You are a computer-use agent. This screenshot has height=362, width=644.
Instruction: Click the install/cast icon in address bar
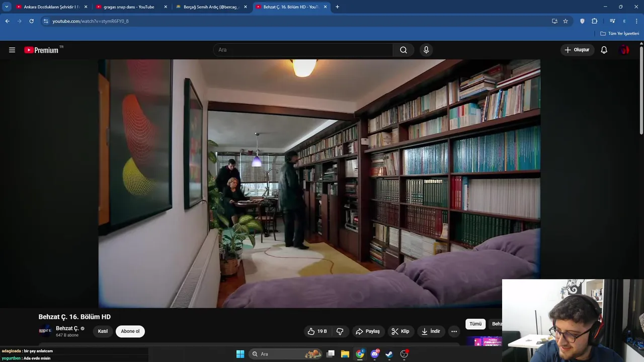tap(554, 21)
